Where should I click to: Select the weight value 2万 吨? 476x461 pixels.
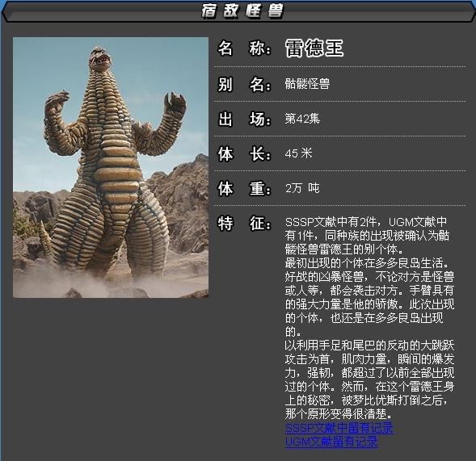[x=302, y=188]
